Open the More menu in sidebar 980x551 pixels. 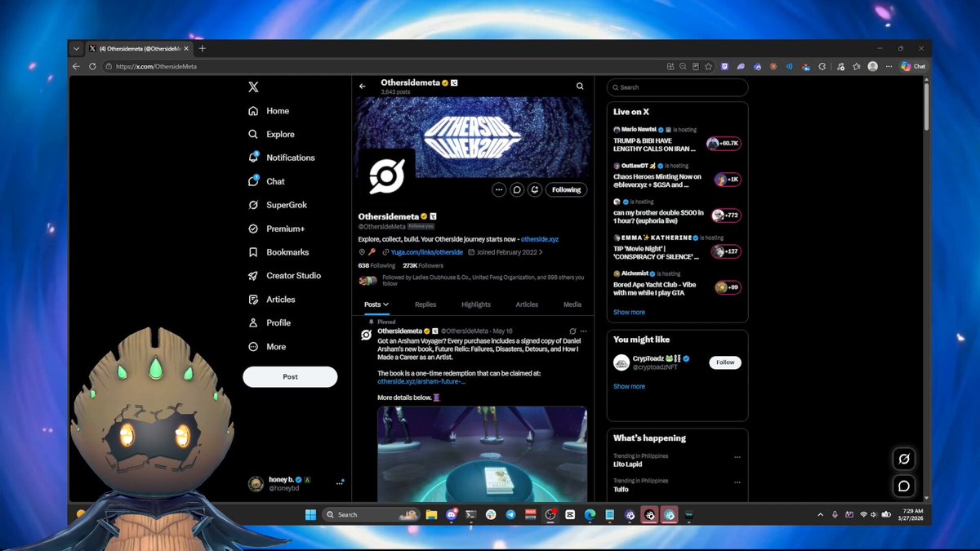pyautogui.click(x=267, y=347)
